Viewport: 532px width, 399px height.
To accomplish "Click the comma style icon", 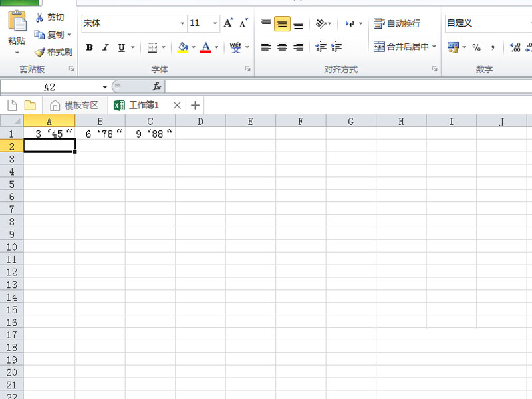I will point(493,47).
